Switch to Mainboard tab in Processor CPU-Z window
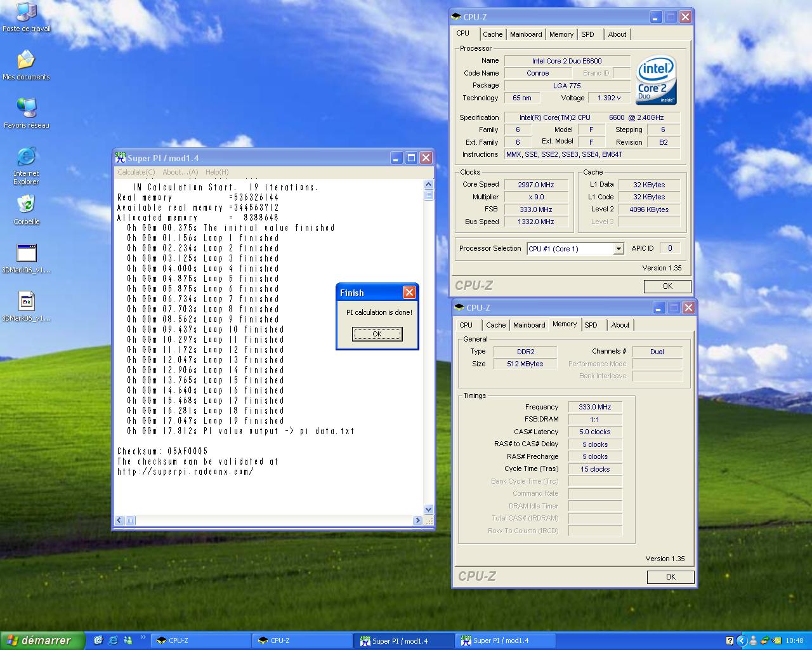812x650 pixels. [526, 34]
